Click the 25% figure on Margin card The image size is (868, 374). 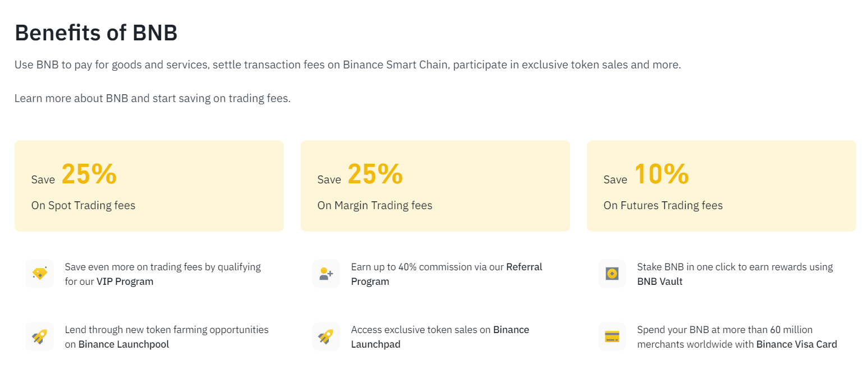[x=375, y=174]
